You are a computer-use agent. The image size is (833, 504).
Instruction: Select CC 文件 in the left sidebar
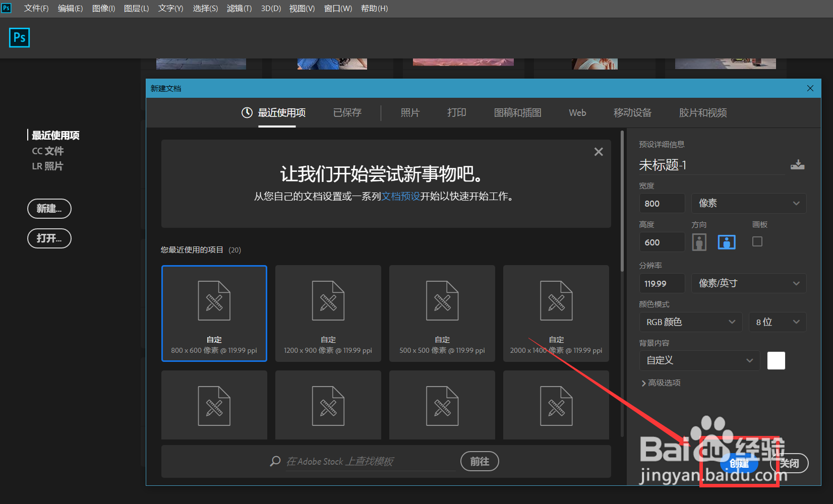pyautogui.click(x=48, y=151)
